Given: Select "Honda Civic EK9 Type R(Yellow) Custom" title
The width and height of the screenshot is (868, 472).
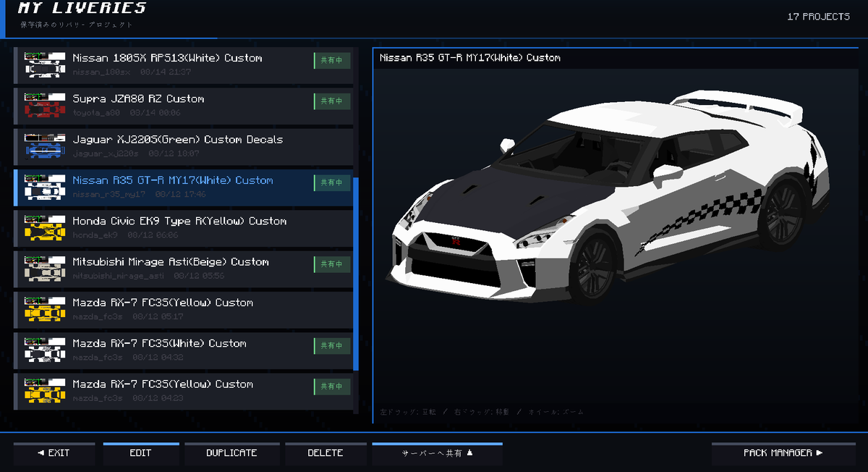Looking at the screenshot, I should (x=179, y=221).
